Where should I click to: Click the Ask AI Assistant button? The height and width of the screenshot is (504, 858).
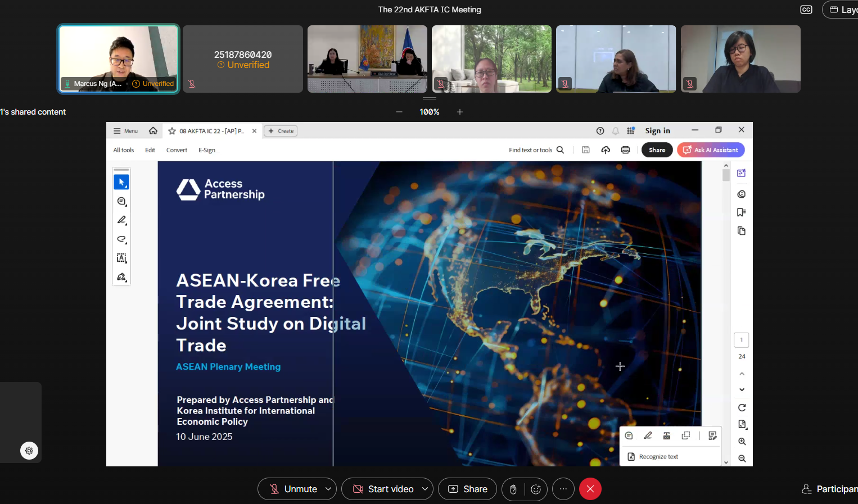pyautogui.click(x=711, y=150)
